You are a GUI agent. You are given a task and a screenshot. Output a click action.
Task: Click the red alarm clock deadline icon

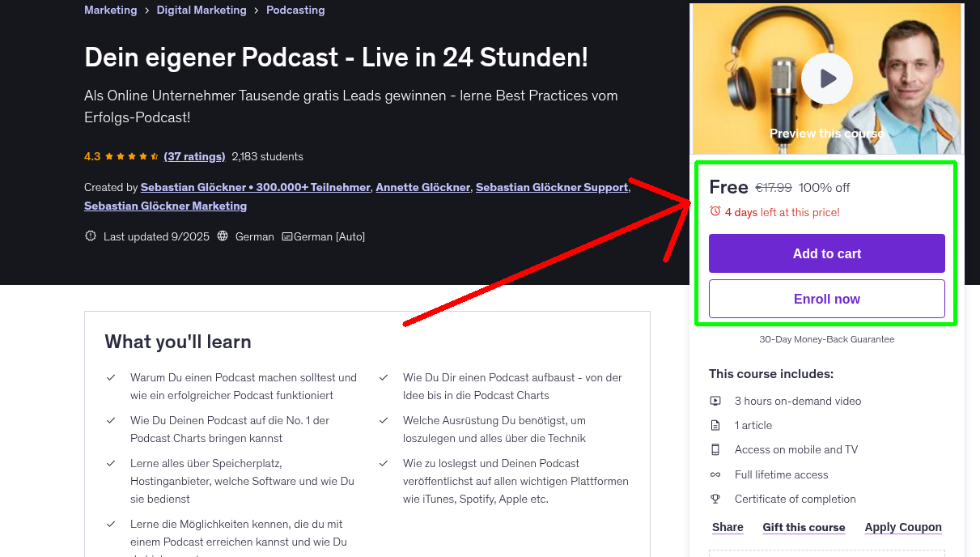[x=715, y=210]
